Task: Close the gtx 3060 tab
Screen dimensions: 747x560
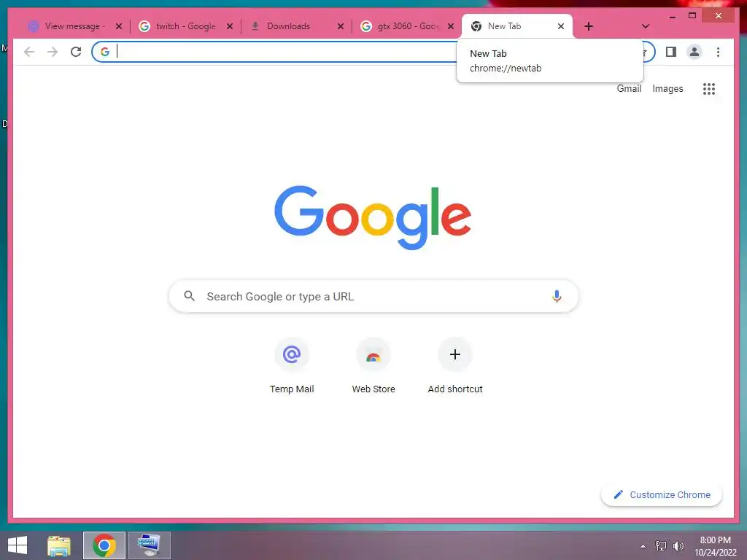Action: pyautogui.click(x=451, y=27)
